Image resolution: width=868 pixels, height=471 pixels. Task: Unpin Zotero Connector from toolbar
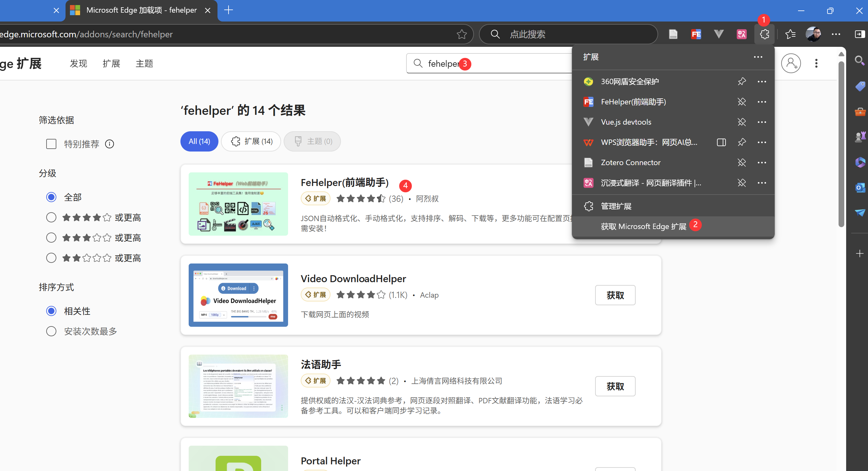pyautogui.click(x=741, y=162)
